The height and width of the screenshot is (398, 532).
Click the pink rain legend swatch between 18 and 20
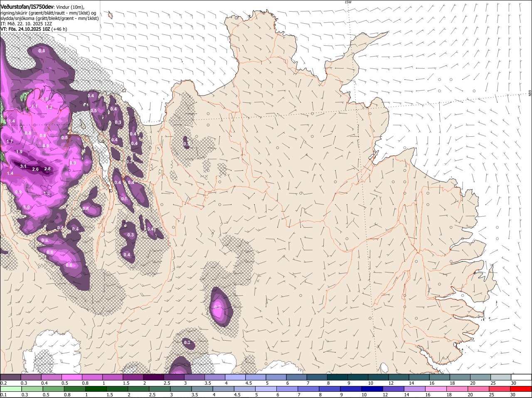tap(458, 389)
